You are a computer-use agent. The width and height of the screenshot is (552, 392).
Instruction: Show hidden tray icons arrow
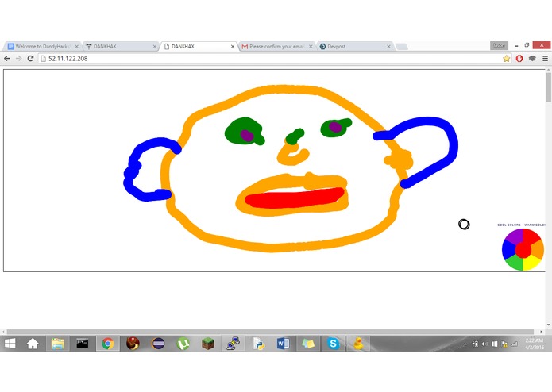[x=465, y=344]
